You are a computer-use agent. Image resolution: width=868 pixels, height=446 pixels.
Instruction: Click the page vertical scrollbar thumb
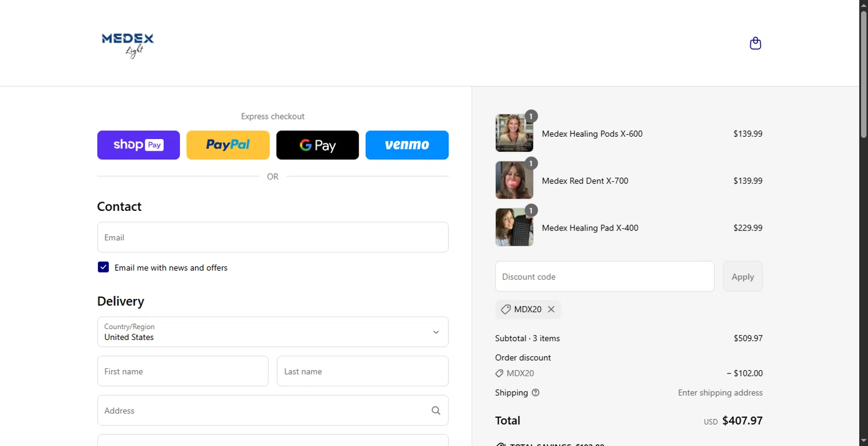pyautogui.click(x=863, y=74)
